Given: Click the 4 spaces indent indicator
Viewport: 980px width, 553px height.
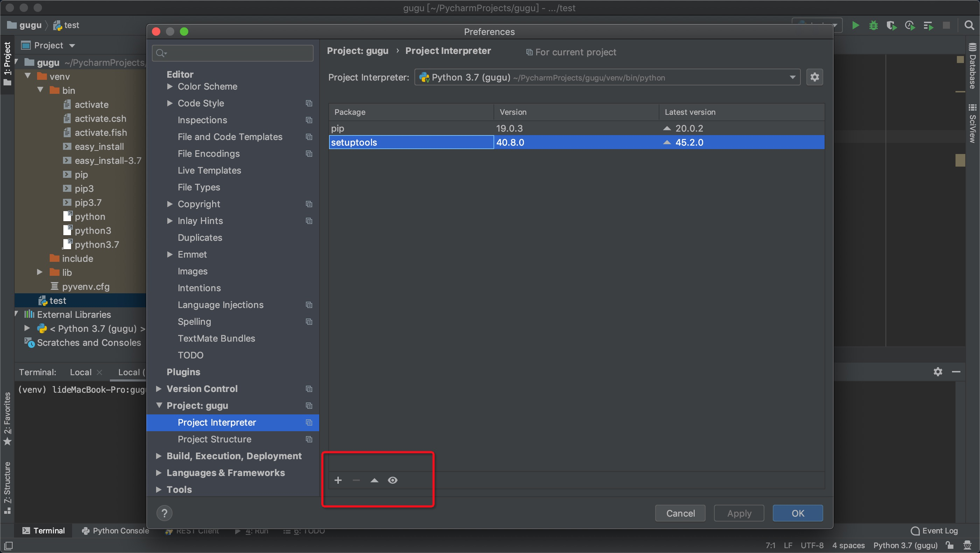Looking at the screenshot, I should pos(848,545).
